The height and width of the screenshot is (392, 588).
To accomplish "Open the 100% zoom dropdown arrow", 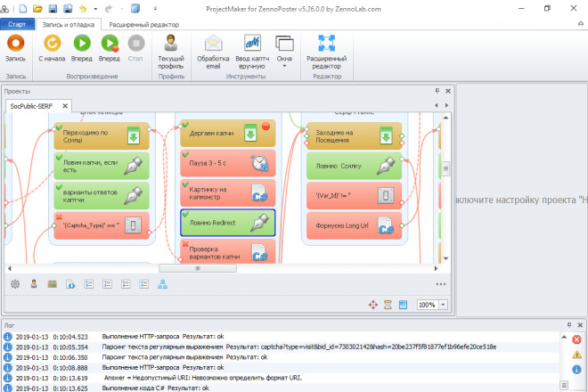I will (x=444, y=305).
